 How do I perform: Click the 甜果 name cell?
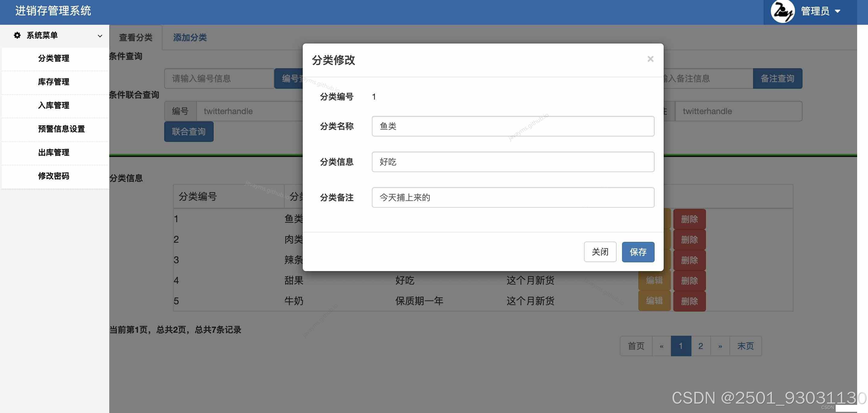tap(294, 280)
